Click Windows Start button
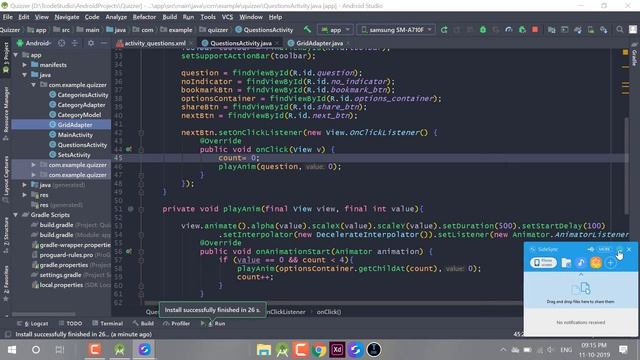 click(12, 350)
